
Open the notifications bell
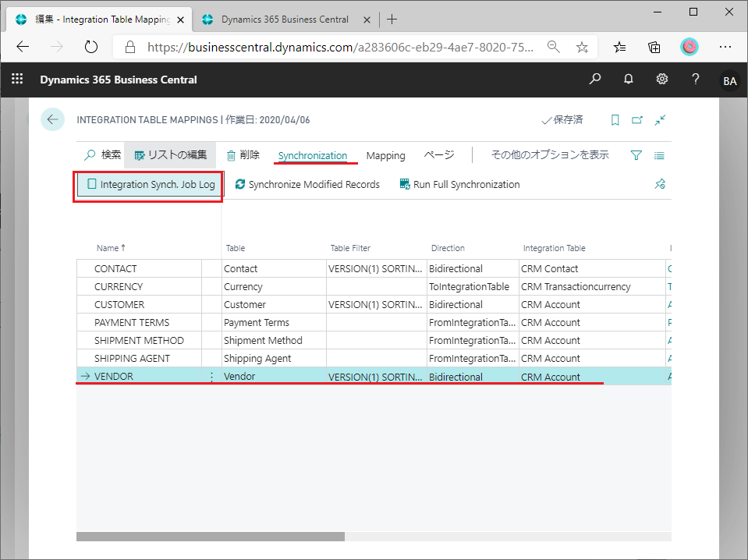628,79
